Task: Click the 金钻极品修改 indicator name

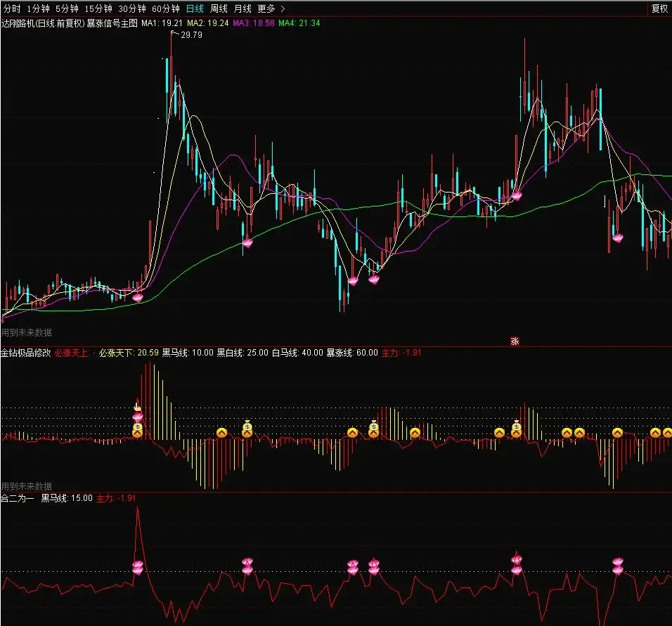Action: 26,353
